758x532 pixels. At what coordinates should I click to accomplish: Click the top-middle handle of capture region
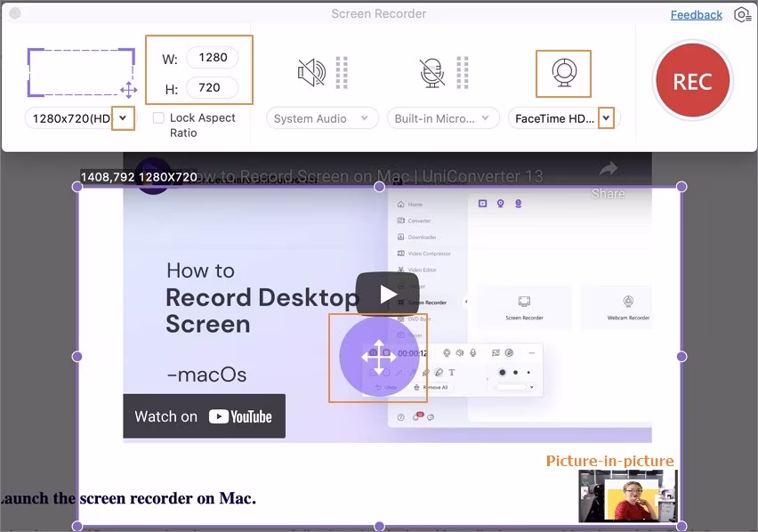pos(380,187)
